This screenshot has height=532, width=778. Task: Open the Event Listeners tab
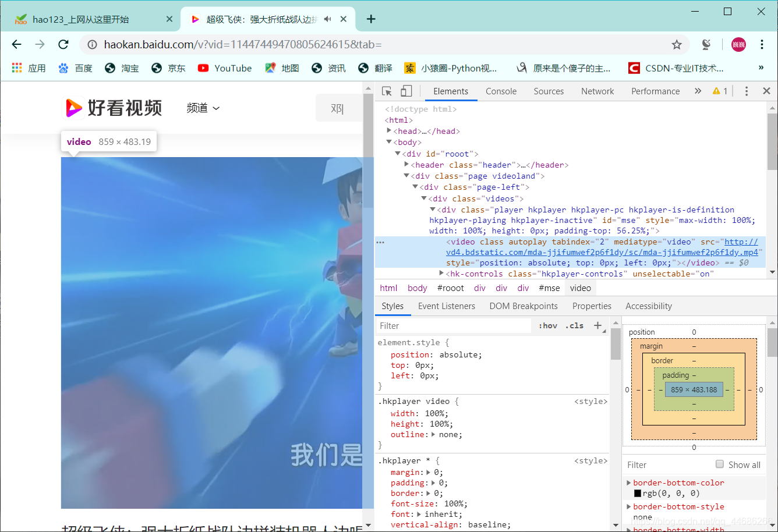coord(447,306)
